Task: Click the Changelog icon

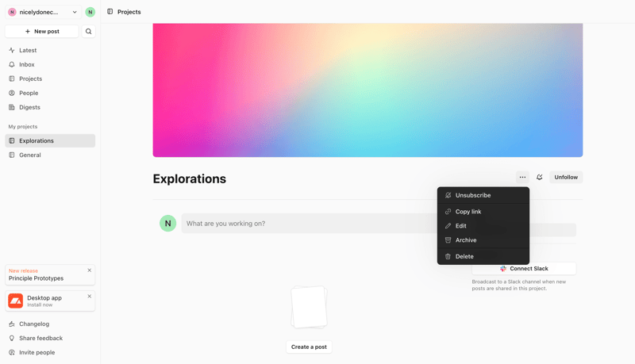Action: point(12,324)
